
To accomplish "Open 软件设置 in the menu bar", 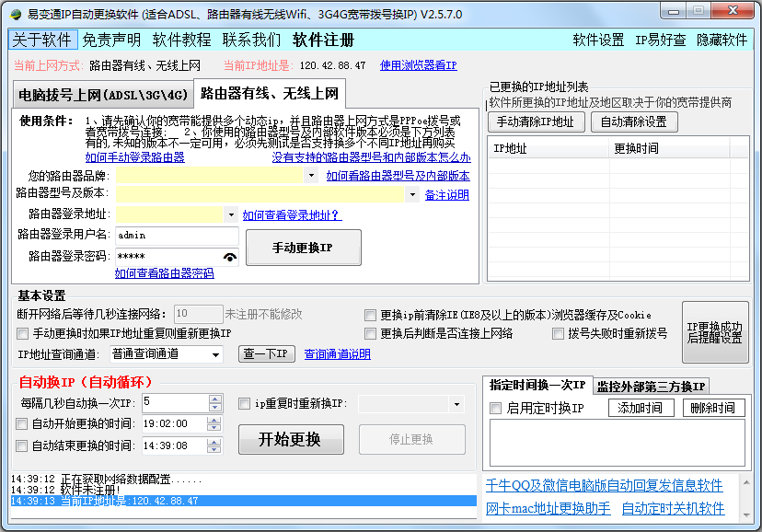I will tap(598, 40).
